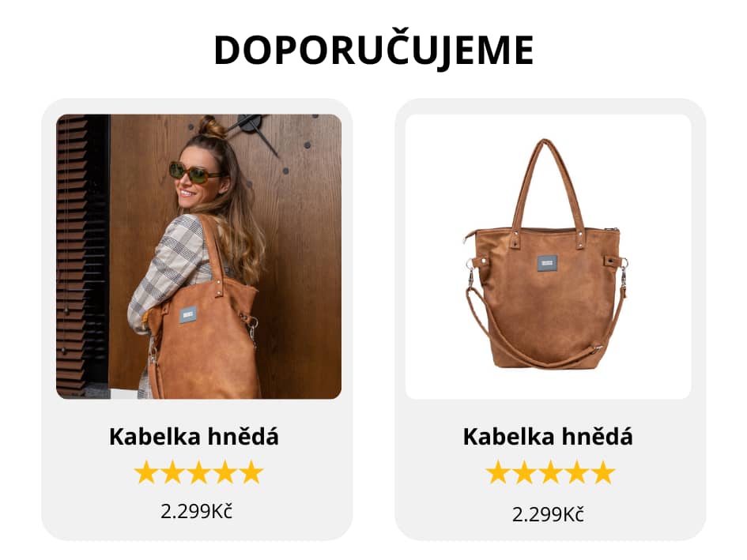This screenshot has width=747, height=560.
Task: Click fourth star in right product rating
Action: (x=576, y=472)
